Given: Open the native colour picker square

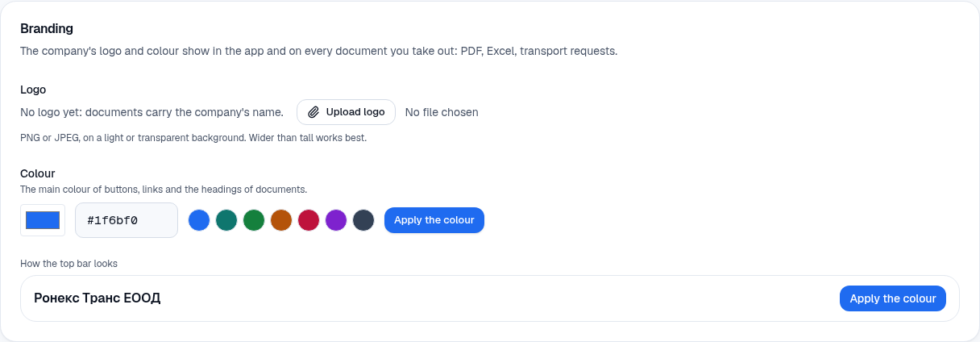Looking at the screenshot, I should coord(43,220).
